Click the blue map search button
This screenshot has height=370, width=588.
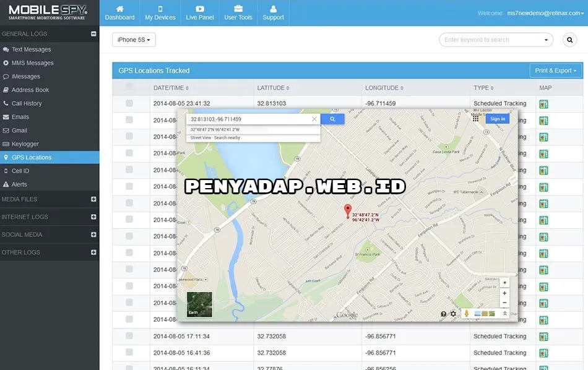pyautogui.click(x=332, y=119)
